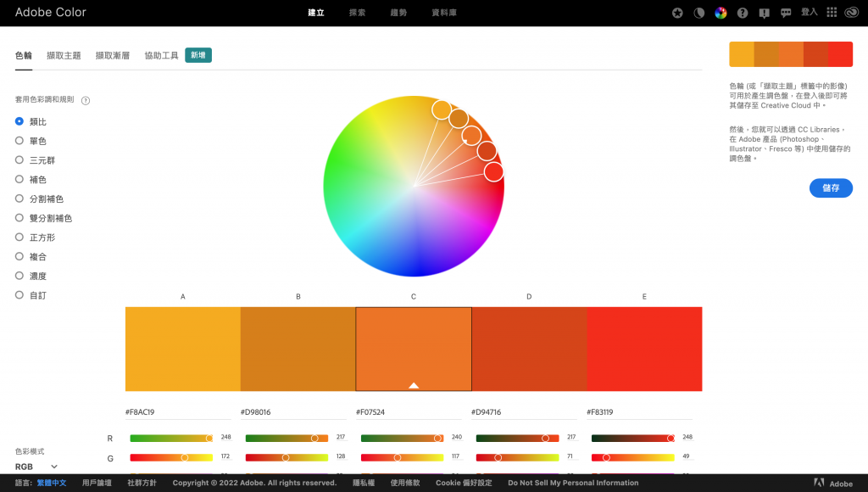Select the 補色 harmony rule
Screen dimensions: 868x492
(31, 180)
